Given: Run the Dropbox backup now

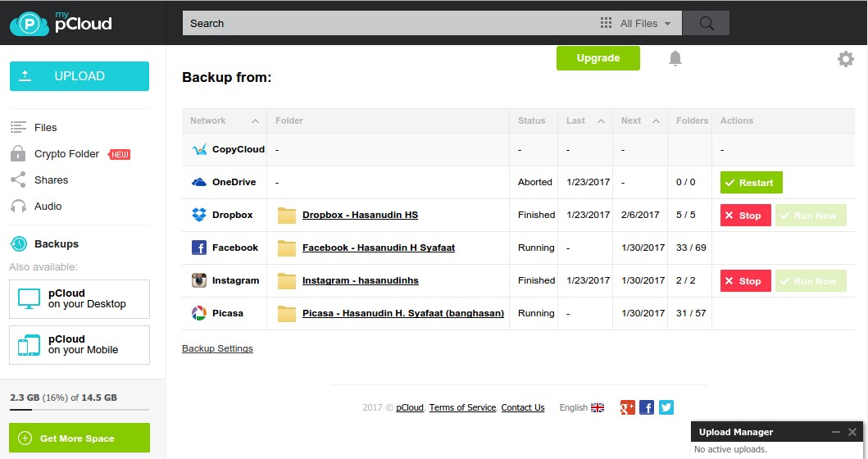Looking at the screenshot, I should pos(811,216).
